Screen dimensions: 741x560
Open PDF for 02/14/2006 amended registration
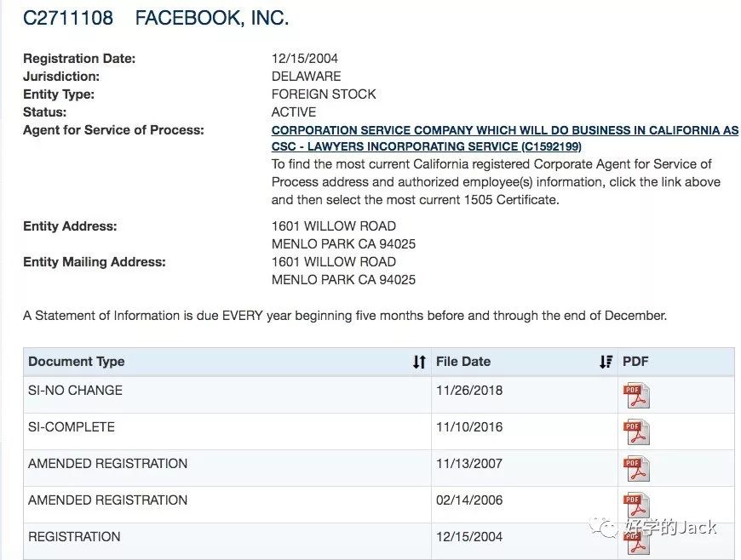click(635, 504)
